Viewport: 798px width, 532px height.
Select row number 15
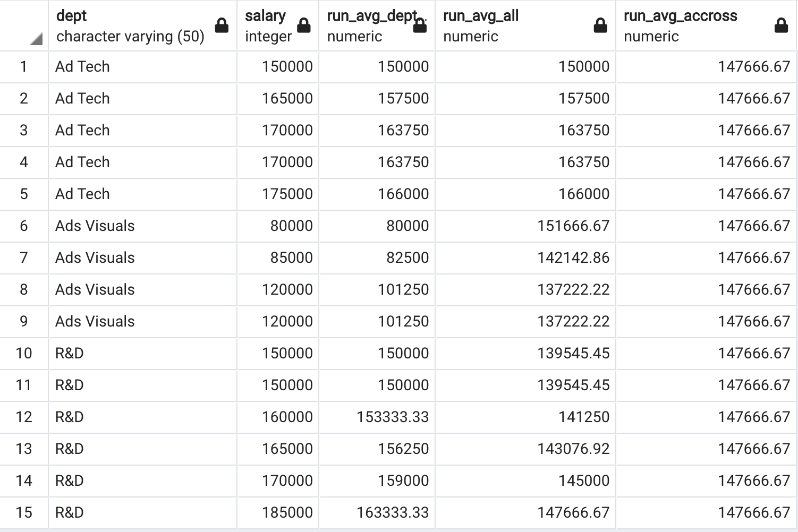pos(23,512)
